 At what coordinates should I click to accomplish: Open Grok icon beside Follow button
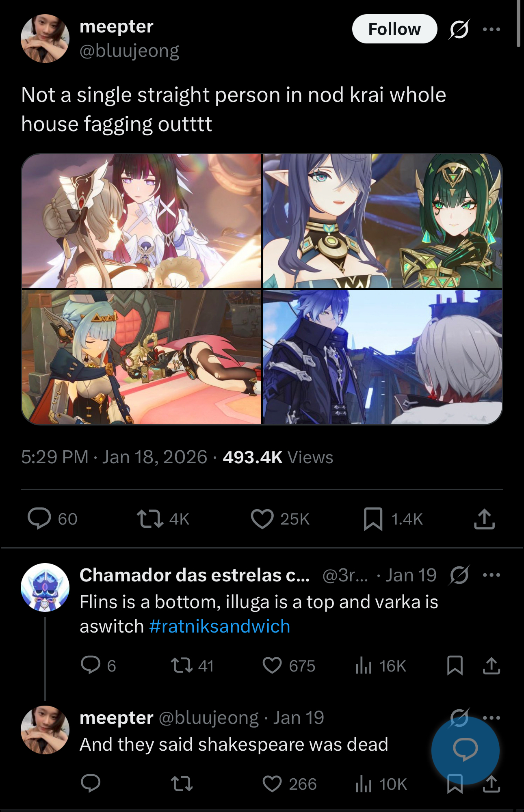coord(459,29)
